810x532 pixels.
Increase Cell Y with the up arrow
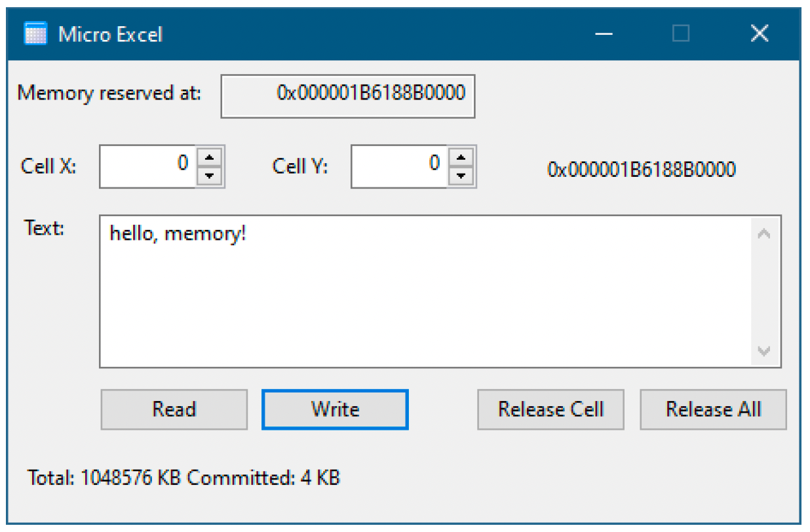pyautogui.click(x=461, y=159)
